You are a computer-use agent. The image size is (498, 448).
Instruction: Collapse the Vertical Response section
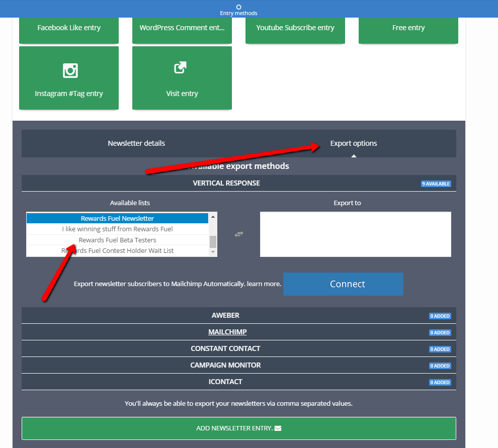pyautogui.click(x=239, y=183)
